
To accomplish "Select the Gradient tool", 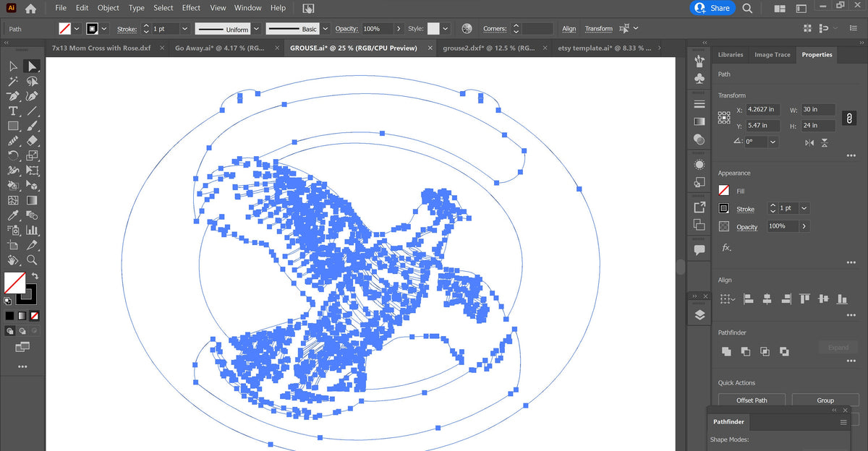I will 32,200.
